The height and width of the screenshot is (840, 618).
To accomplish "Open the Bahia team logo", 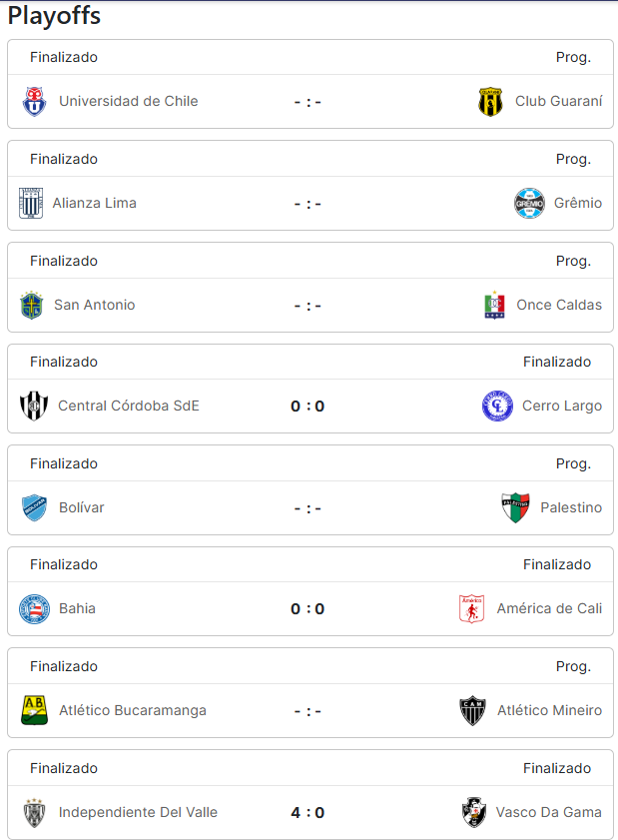I will tap(34, 609).
